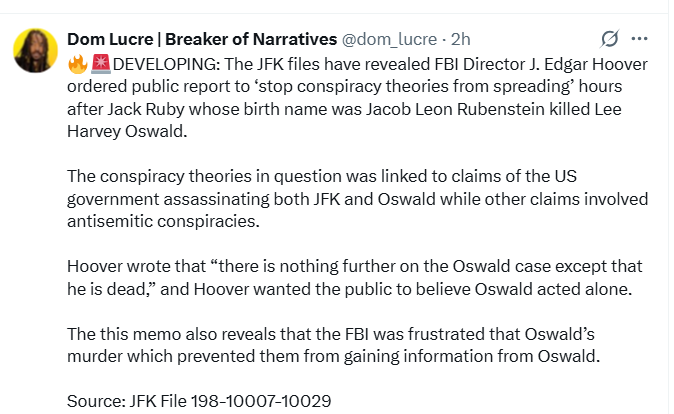The image size is (674, 414).
Task: Open the @dom_lucre handle link
Action: (x=390, y=39)
